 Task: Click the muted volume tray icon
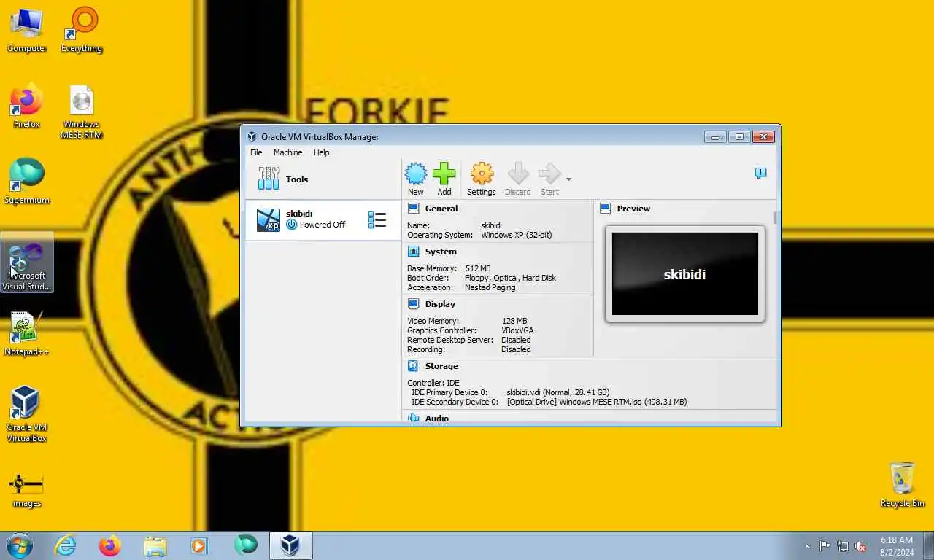pos(860,545)
